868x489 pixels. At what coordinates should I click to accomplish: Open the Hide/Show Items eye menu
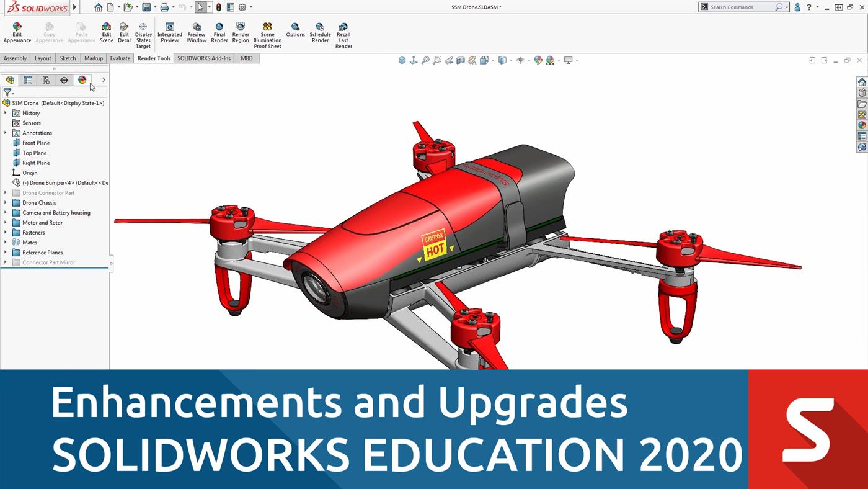[x=521, y=60]
